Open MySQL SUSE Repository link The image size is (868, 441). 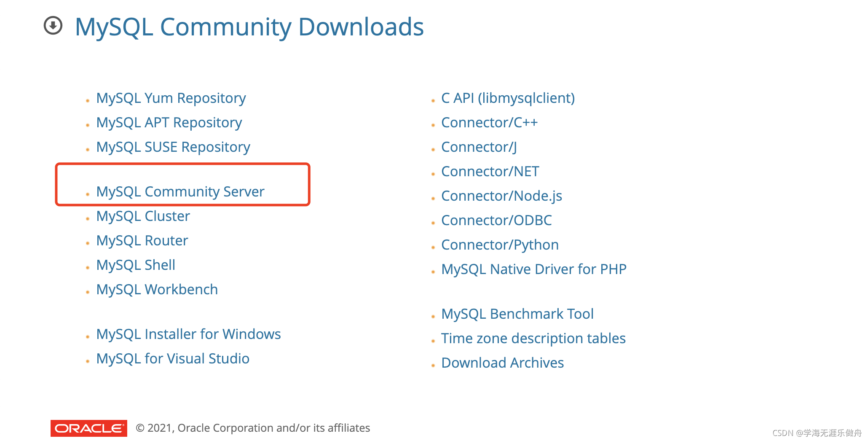click(173, 147)
